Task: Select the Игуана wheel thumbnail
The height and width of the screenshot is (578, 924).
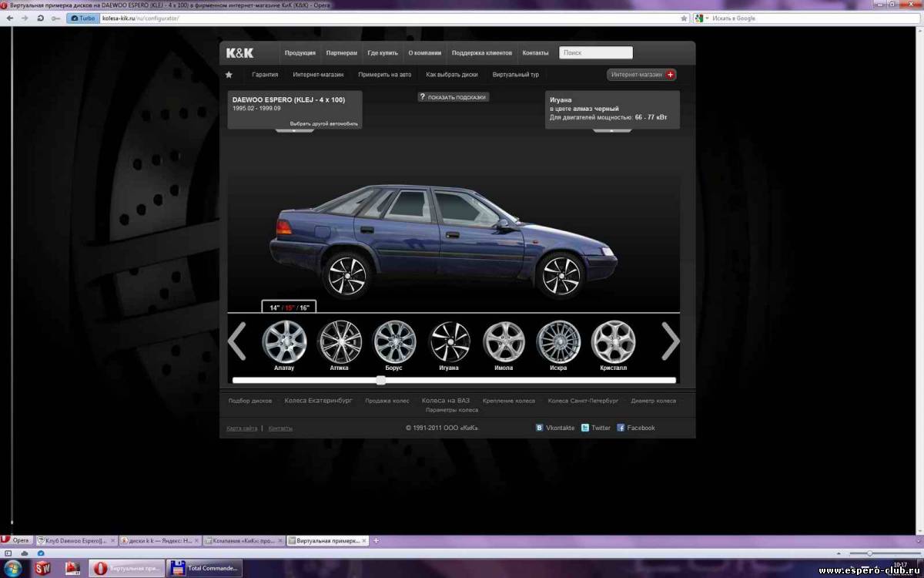Action: (449, 342)
